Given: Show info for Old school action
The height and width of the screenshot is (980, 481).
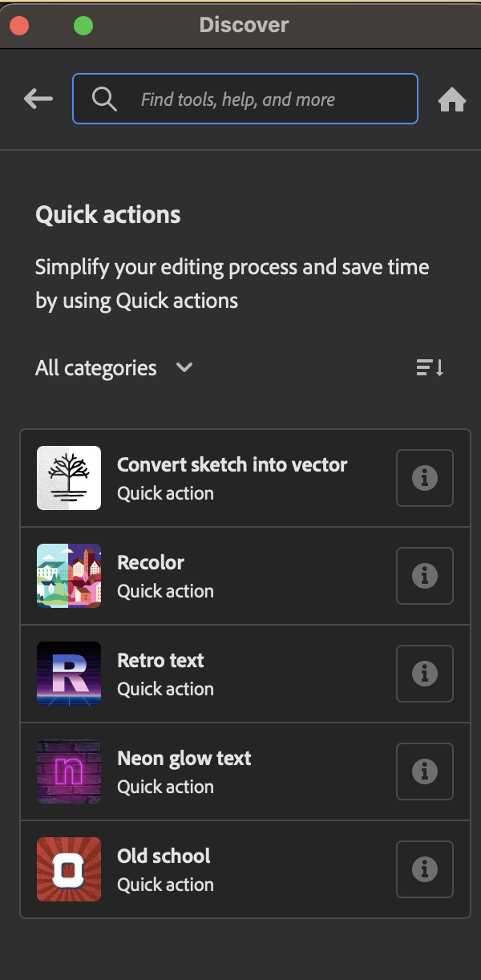Looking at the screenshot, I should click(x=425, y=869).
